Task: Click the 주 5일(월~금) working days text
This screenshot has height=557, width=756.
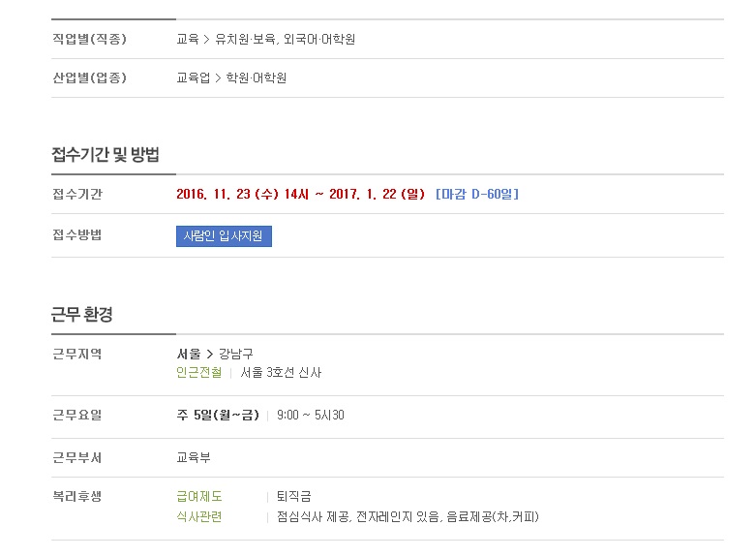Action: 218,416
